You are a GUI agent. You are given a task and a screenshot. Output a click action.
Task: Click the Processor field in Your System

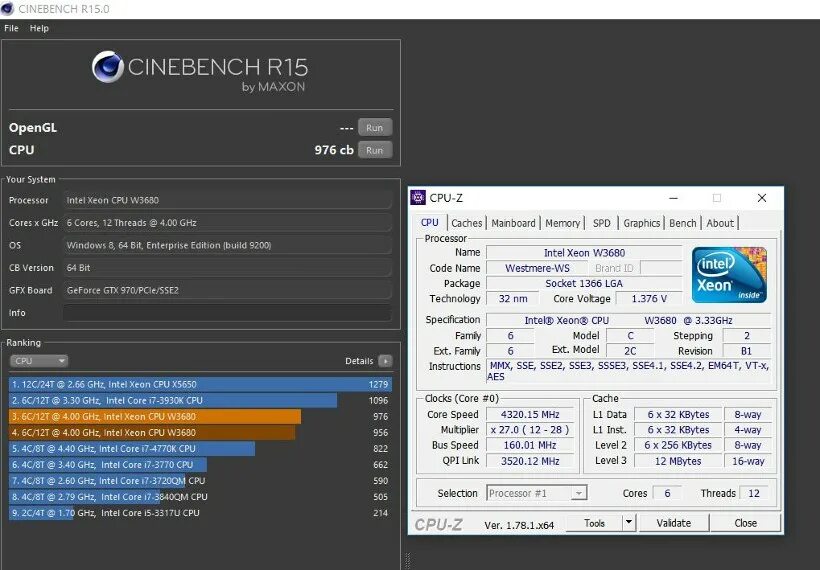tap(227, 200)
